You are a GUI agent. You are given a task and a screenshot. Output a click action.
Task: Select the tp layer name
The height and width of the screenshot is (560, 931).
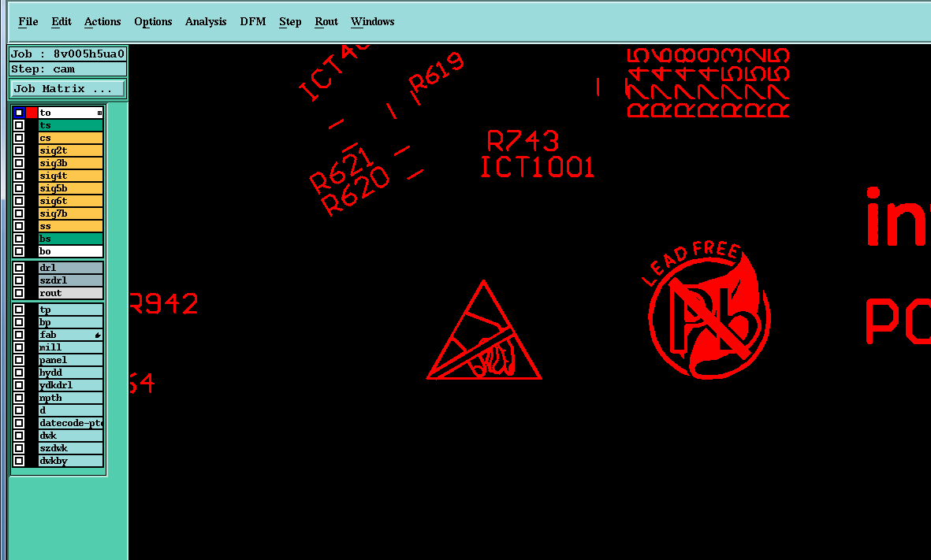coord(71,310)
